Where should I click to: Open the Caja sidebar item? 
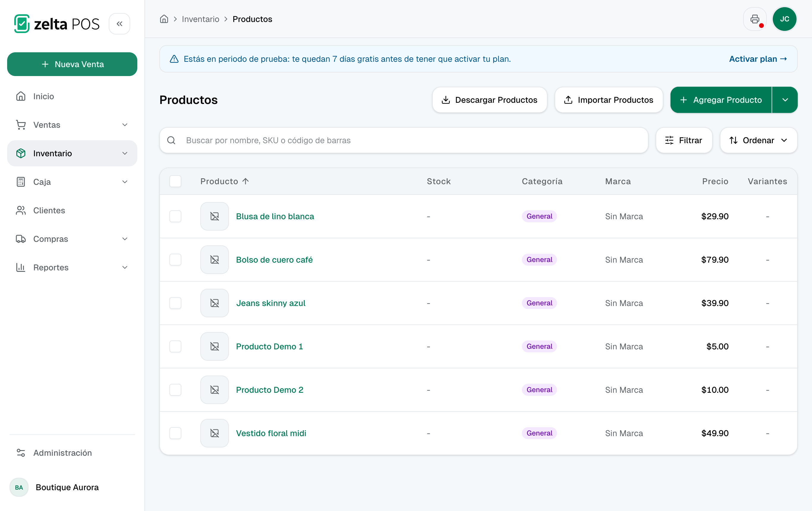click(72, 182)
